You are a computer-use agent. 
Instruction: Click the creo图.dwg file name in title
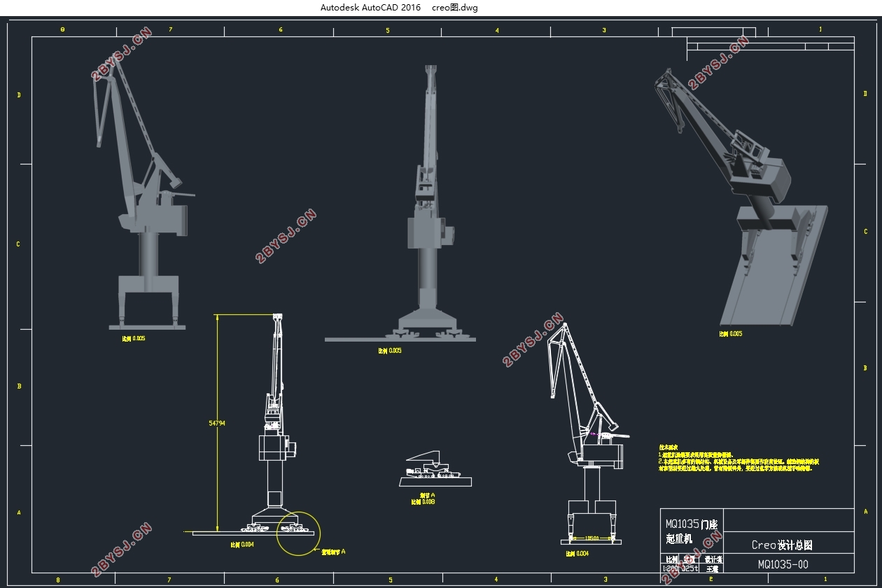coord(455,8)
